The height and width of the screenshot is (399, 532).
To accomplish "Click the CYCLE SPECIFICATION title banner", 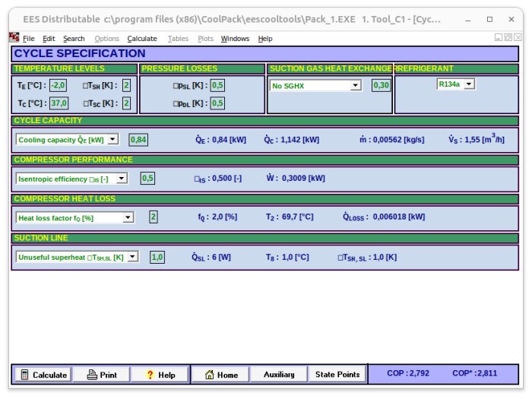I will tap(265, 54).
